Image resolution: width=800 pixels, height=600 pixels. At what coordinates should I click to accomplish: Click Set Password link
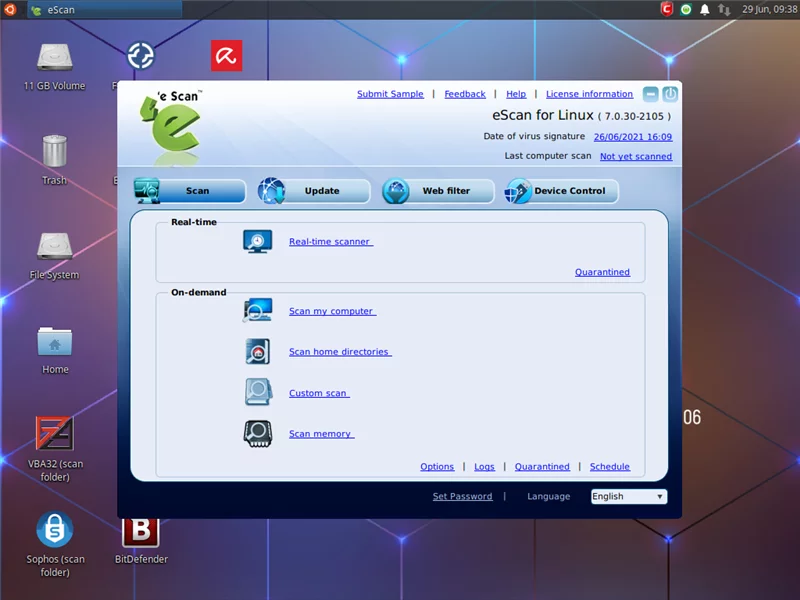point(462,496)
